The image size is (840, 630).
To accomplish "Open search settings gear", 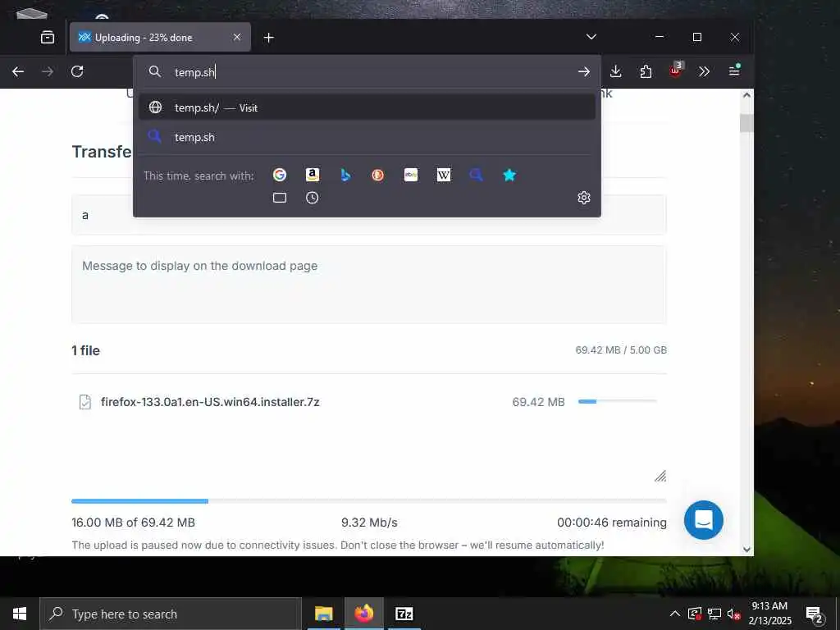I will click(x=584, y=198).
